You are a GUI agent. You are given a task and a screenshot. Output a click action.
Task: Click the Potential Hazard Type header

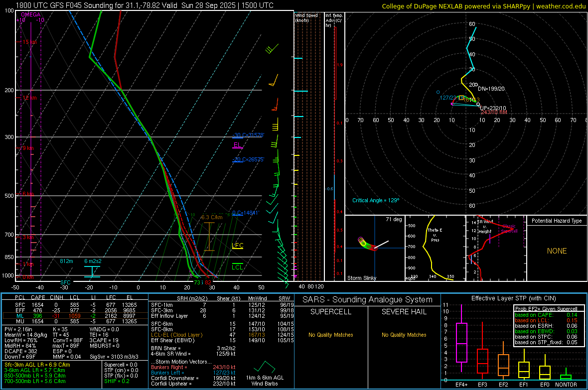[557, 221]
